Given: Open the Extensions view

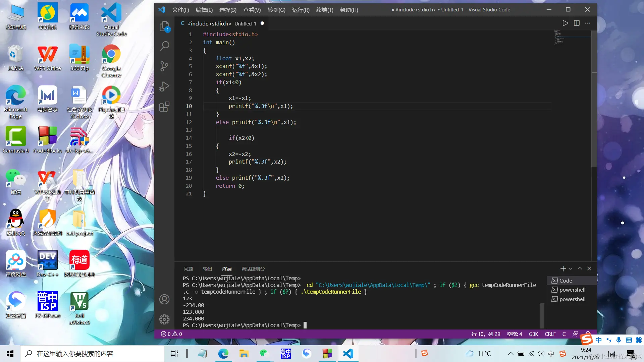Looking at the screenshot, I should 164,107.
